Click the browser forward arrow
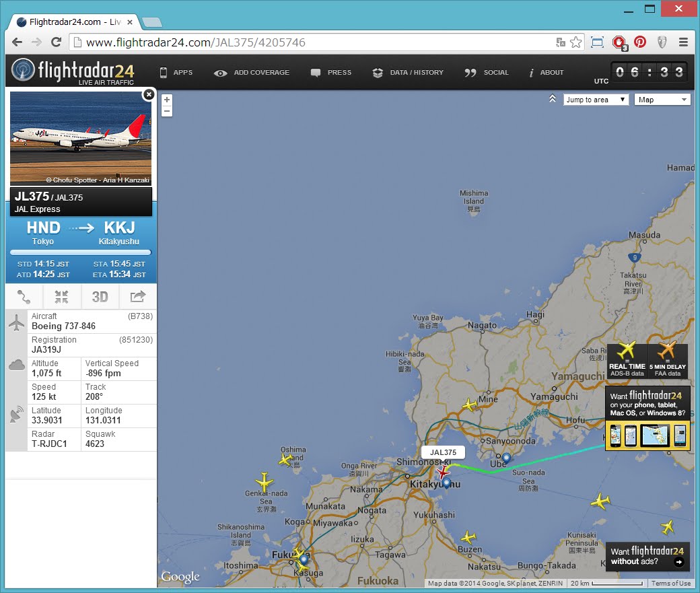Screen dimensions: 700x593 36,42
